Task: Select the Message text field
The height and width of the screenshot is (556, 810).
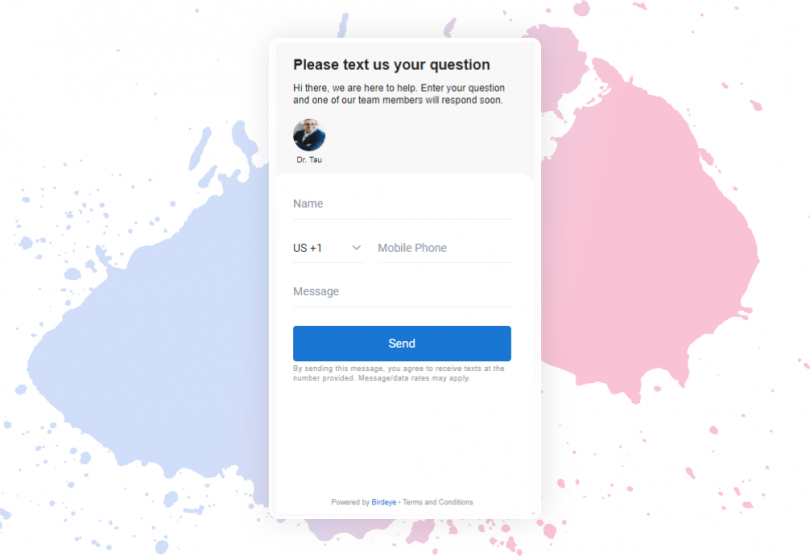Action: (x=402, y=292)
